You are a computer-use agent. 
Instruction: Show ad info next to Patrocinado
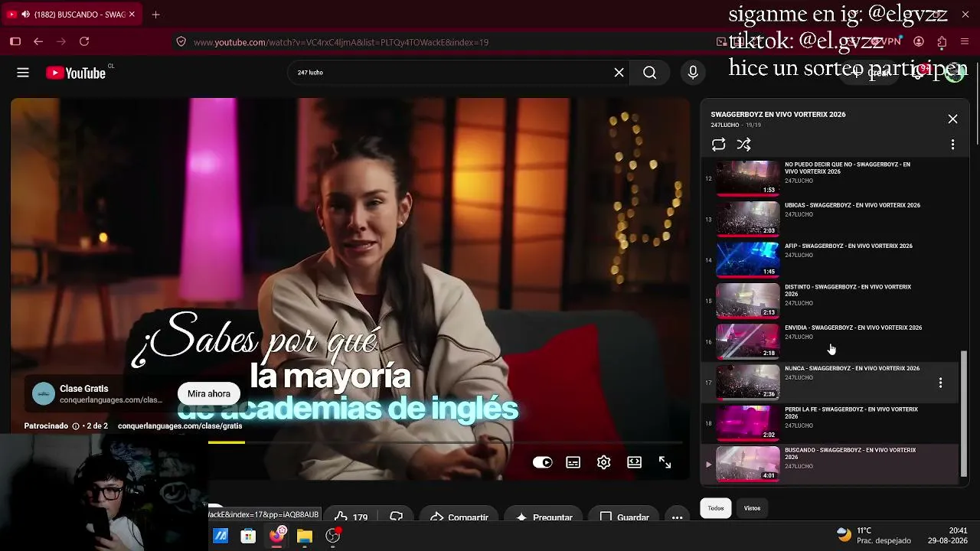click(75, 426)
